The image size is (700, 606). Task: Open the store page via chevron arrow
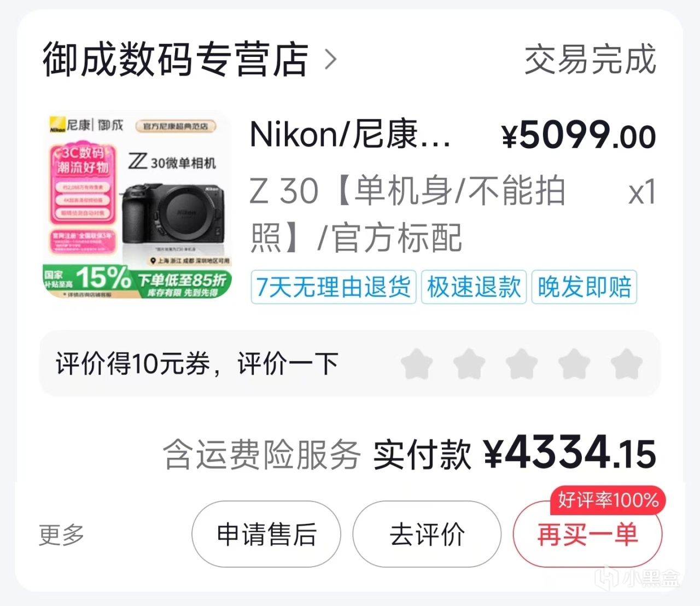(330, 59)
